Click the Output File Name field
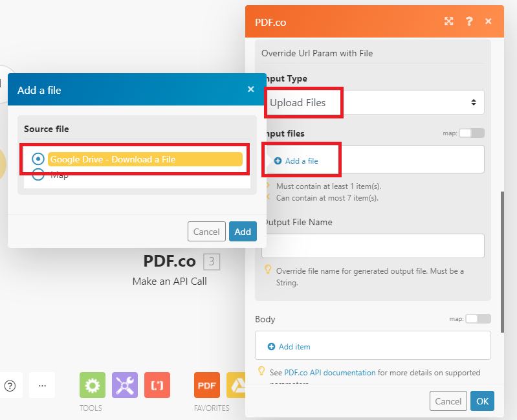Image resolution: width=517 pixels, height=420 pixels. pyautogui.click(x=373, y=246)
